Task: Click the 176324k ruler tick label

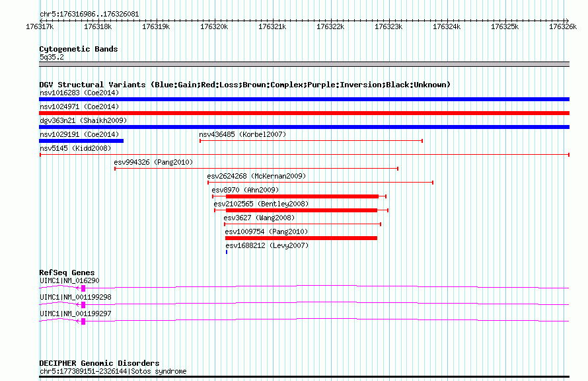Action: (x=447, y=26)
